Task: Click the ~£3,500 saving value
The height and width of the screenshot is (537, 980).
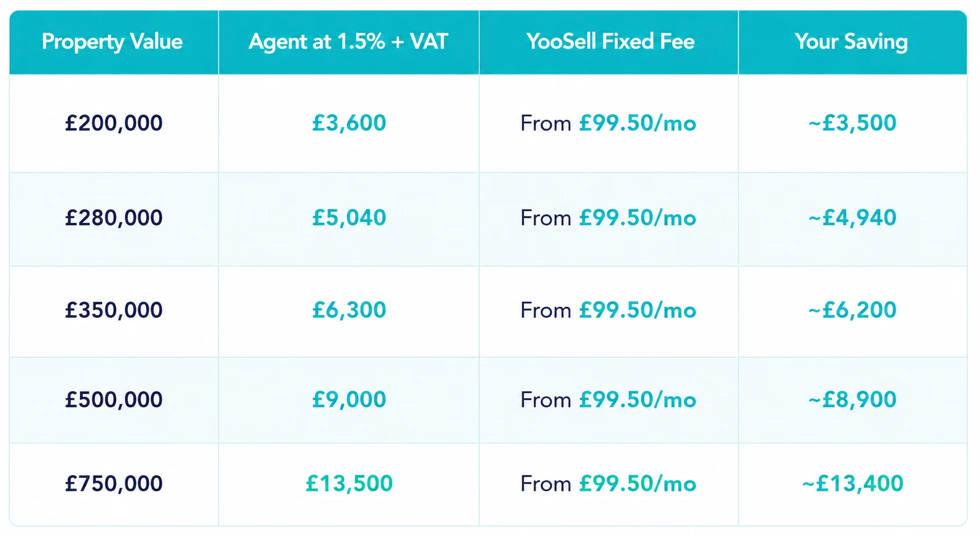Action: [853, 123]
